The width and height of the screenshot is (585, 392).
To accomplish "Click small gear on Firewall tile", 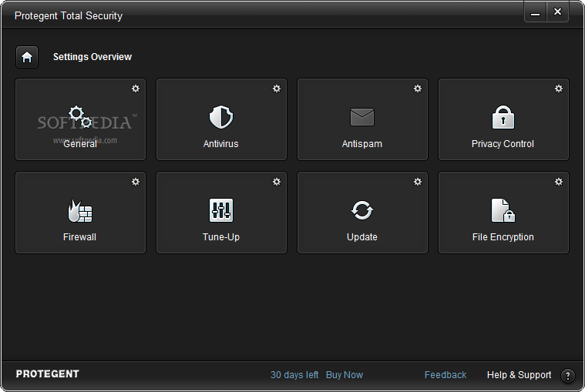I will 136,182.
